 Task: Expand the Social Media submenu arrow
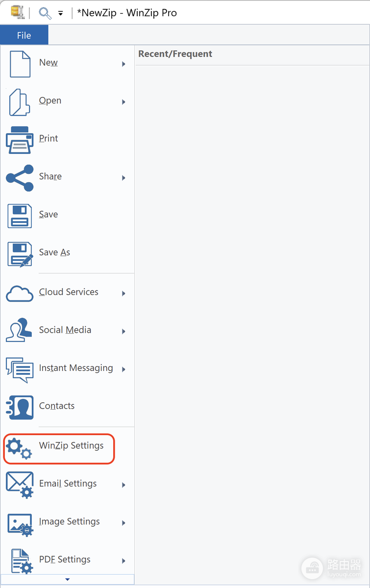pyautogui.click(x=123, y=332)
